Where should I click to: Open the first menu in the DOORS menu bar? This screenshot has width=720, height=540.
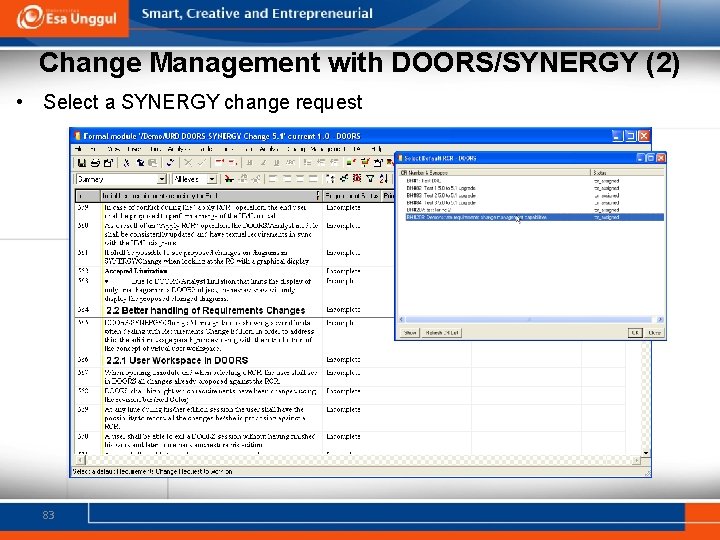coord(78,149)
